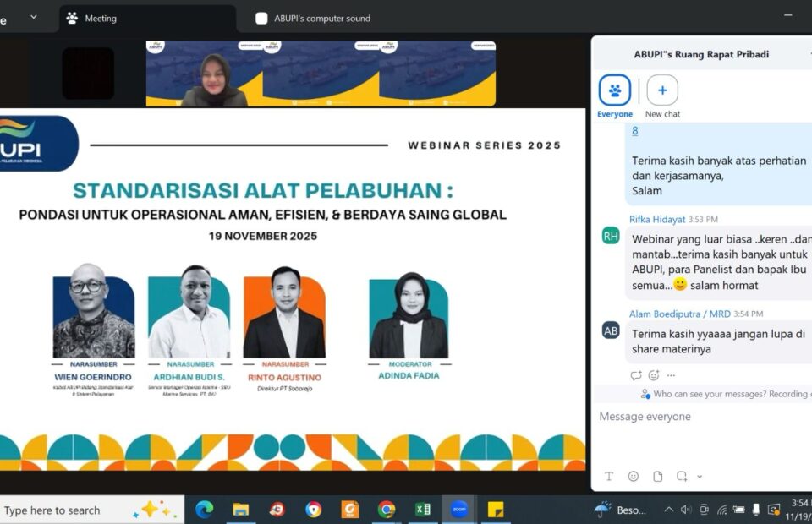Reply in thread to Alam Boediputra's message
Screen dimensions: 812x524
[636, 375]
